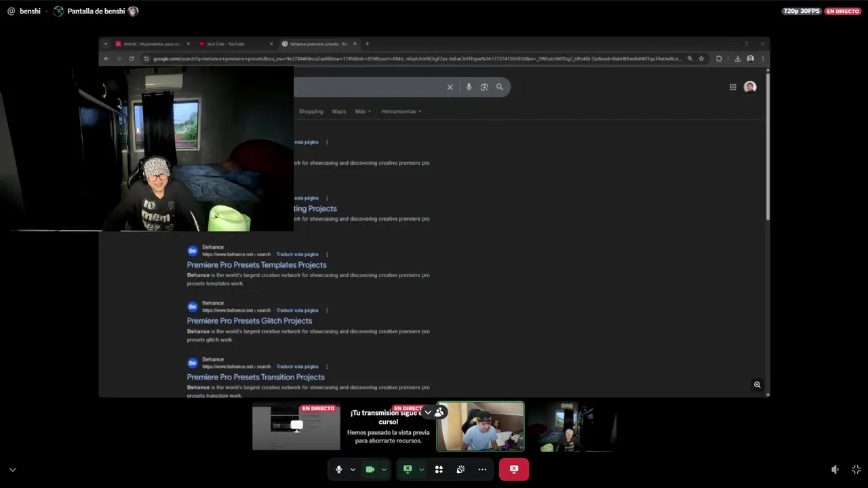This screenshot has width=868, height=488.
Task: Select the dark bedroom webcam thumbnail
Action: pyautogui.click(x=572, y=426)
